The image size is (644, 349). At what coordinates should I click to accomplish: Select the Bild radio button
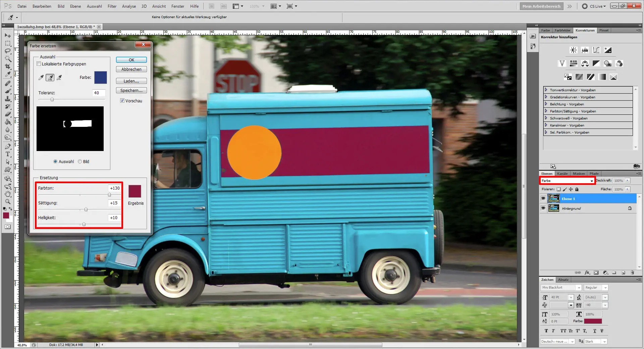80,161
